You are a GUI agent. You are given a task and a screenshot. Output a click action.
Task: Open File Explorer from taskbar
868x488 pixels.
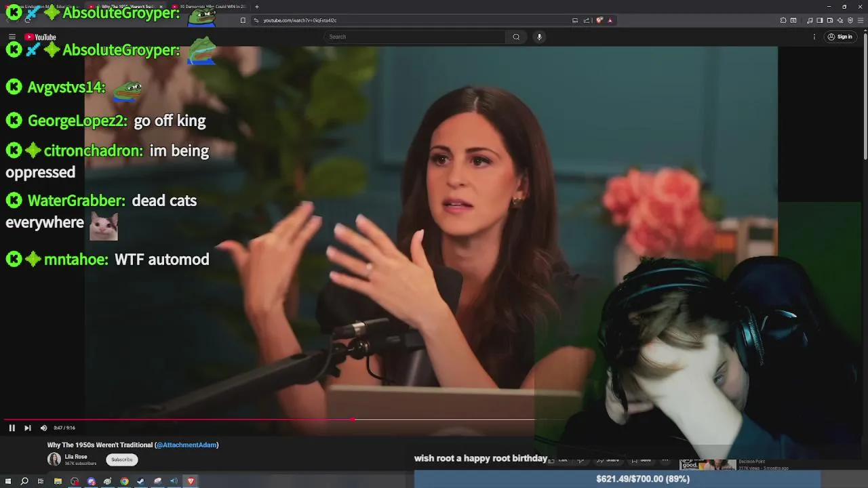(58, 481)
